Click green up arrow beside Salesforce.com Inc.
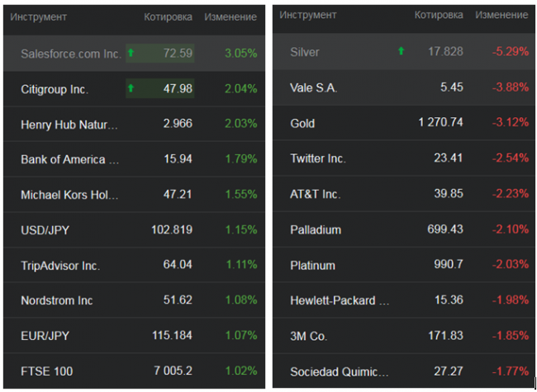The image size is (537, 392). 131,53
